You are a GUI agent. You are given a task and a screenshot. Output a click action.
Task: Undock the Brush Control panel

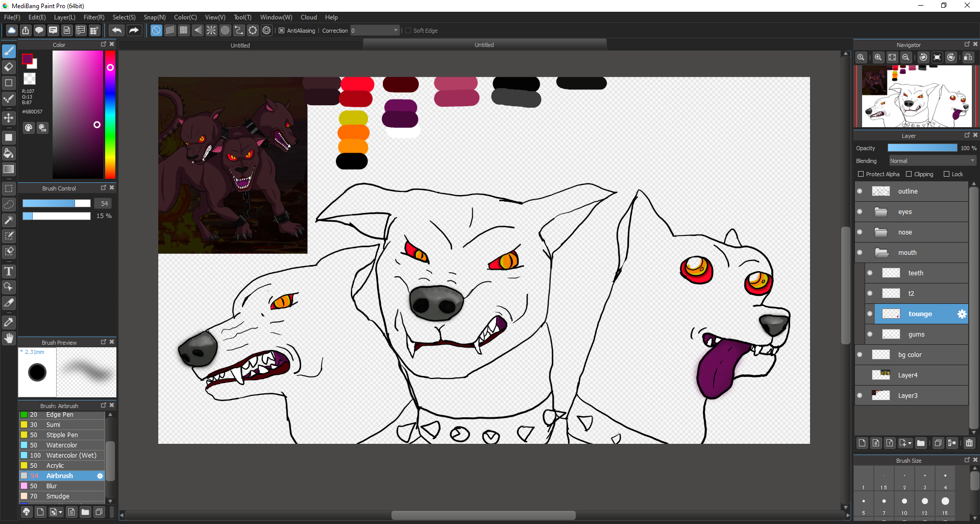tap(104, 188)
